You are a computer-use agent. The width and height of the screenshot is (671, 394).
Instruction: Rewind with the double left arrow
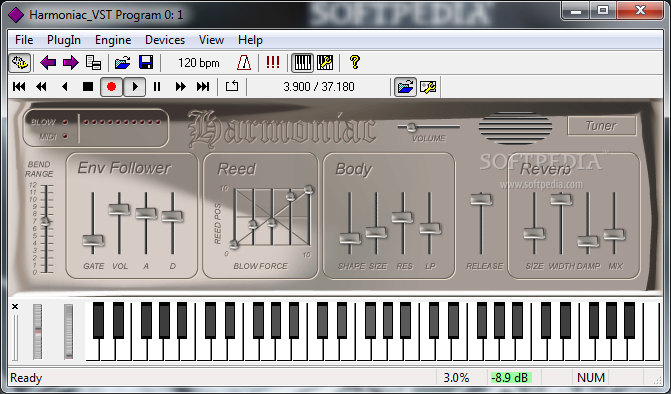coord(42,87)
